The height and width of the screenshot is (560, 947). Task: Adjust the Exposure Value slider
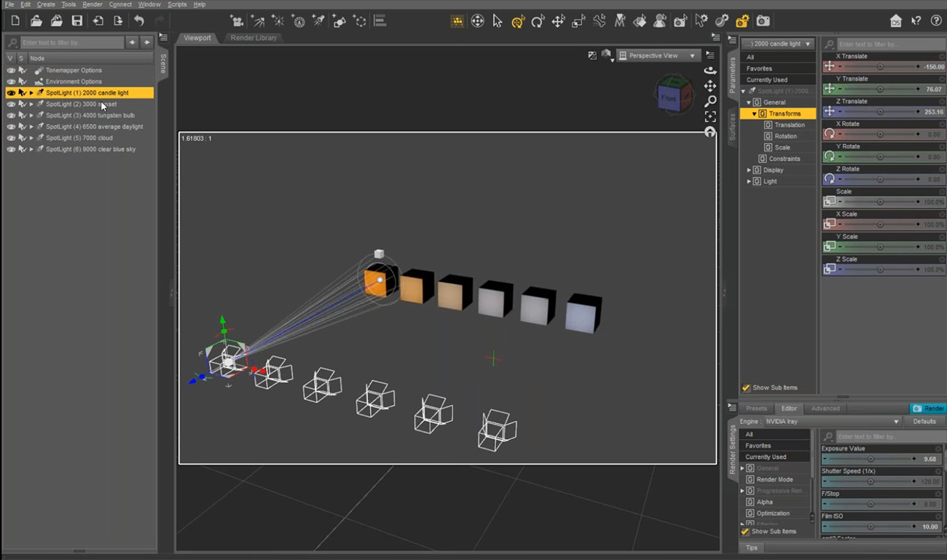[x=871, y=460]
